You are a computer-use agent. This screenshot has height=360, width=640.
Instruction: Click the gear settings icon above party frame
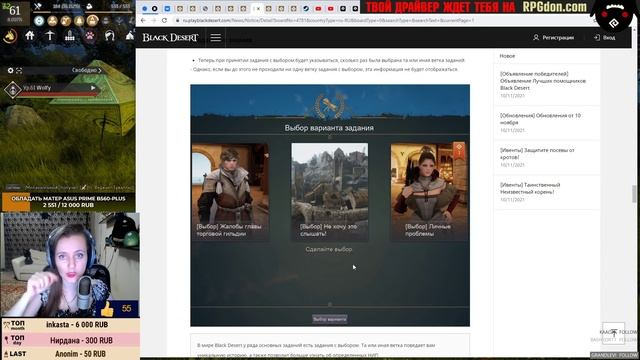(10, 71)
